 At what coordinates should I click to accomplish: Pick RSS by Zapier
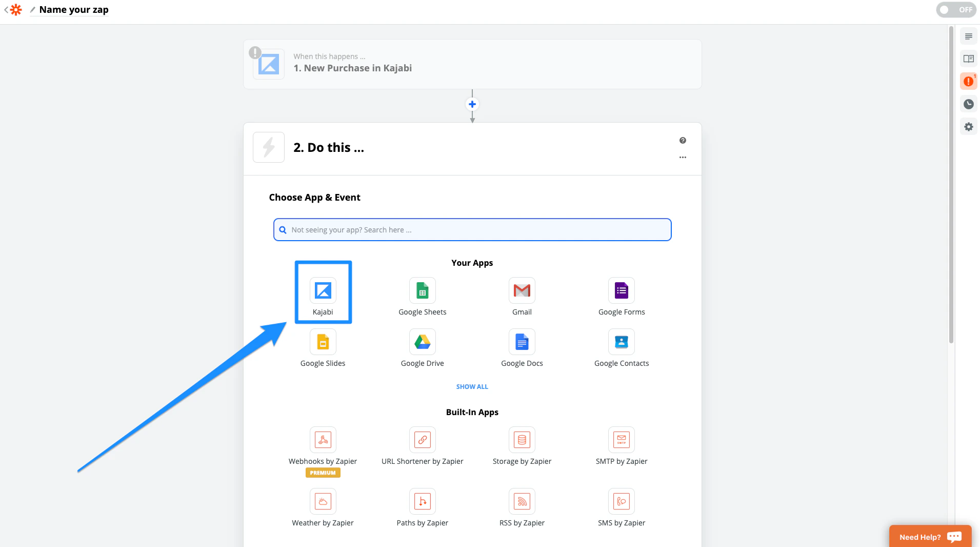coord(522,501)
